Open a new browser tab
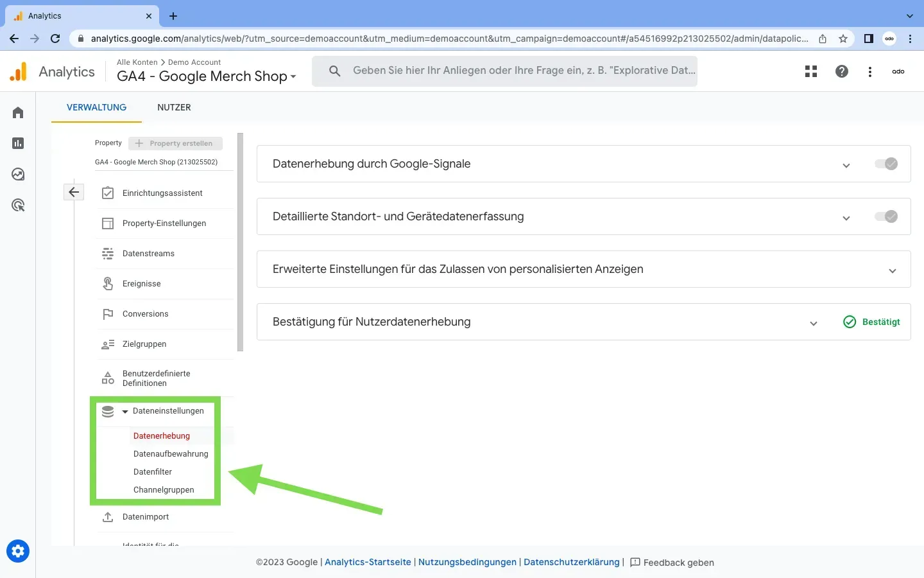The width and height of the screenshot is (924, 578). coord(173,16)
